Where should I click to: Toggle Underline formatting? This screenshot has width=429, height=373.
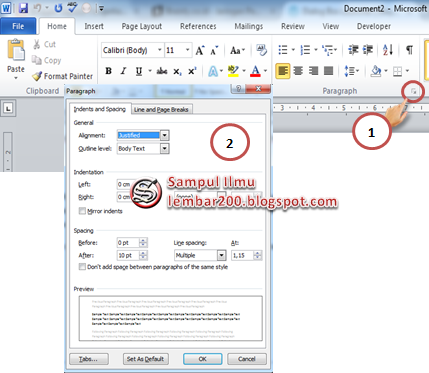coord(139,71)
